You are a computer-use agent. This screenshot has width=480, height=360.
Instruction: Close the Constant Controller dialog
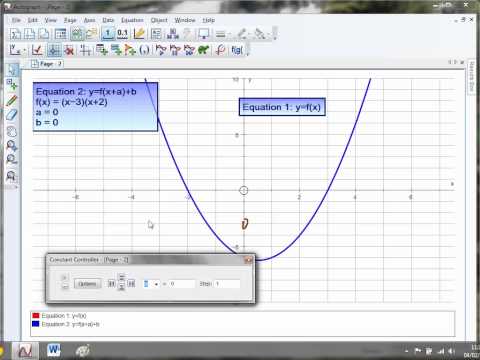click(x=248, y=260)
